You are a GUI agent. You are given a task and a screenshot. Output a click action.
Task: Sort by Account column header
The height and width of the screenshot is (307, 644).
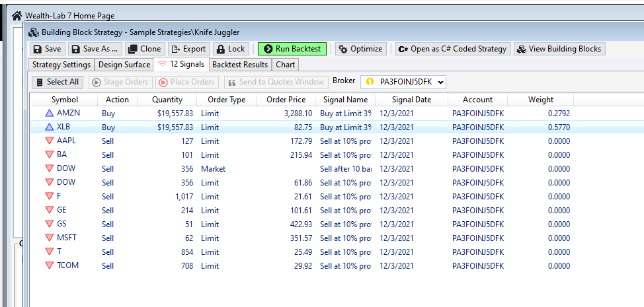click(477, 100)
